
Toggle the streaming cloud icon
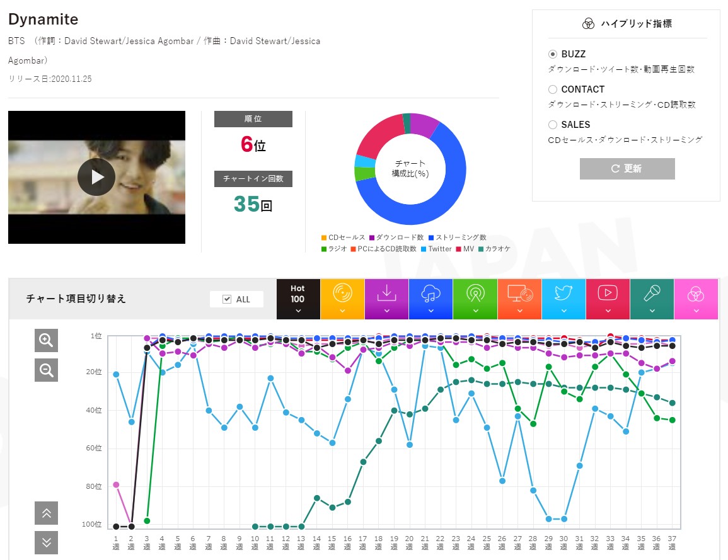click(431, 299)
